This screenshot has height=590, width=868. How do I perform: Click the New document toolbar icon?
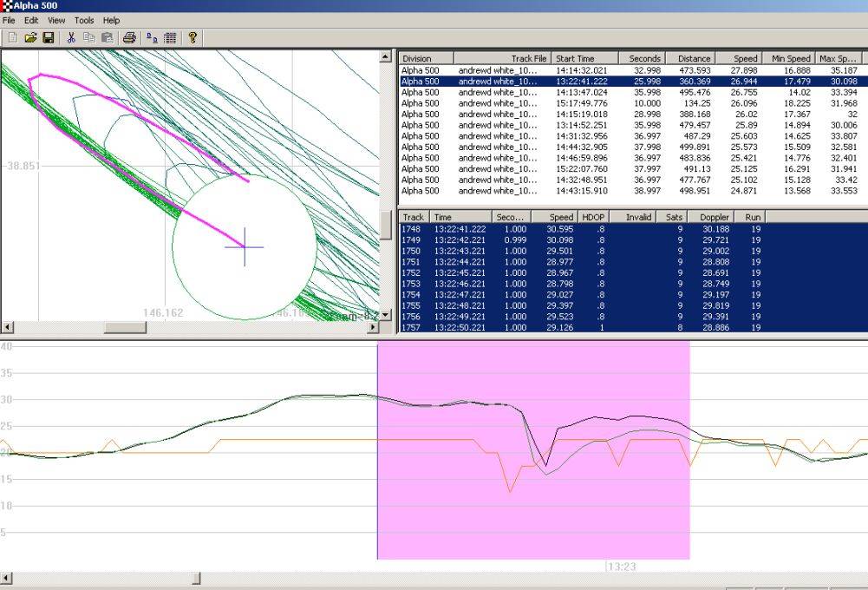12,37
